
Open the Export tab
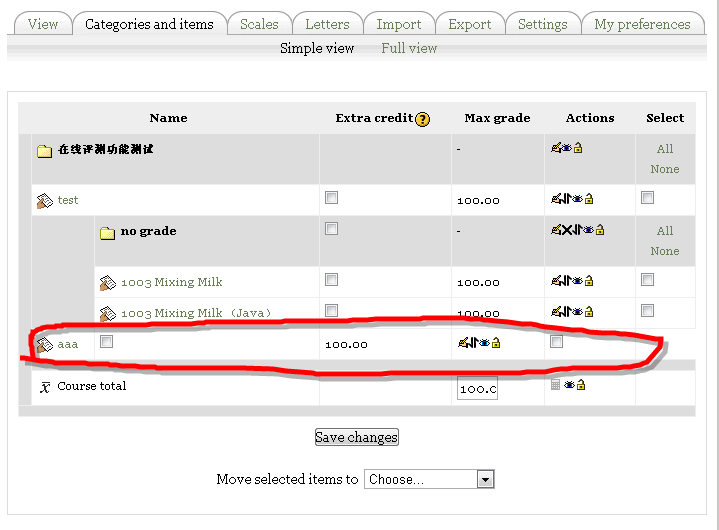point(470,23)
